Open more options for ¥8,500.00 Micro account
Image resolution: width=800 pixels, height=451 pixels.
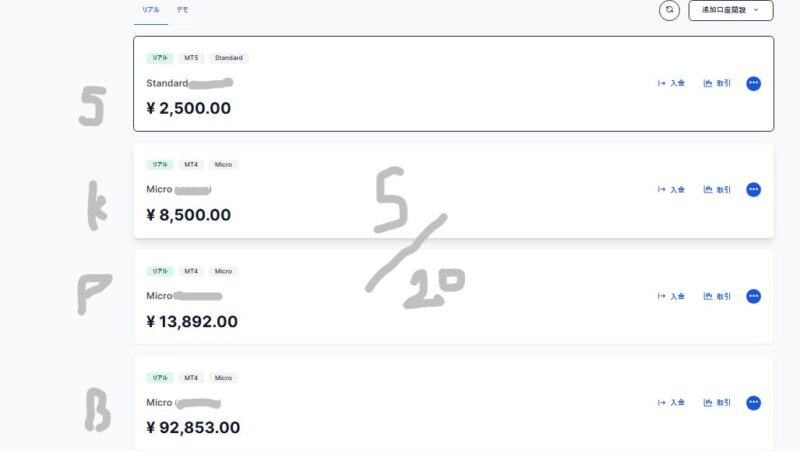(x=754, y=190)
